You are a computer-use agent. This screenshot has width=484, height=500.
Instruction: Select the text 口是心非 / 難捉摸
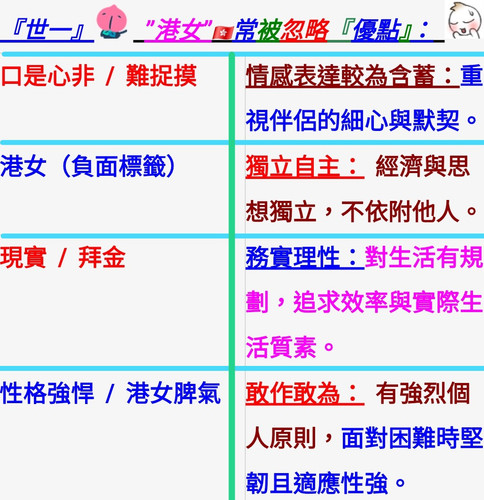point(99,76)
